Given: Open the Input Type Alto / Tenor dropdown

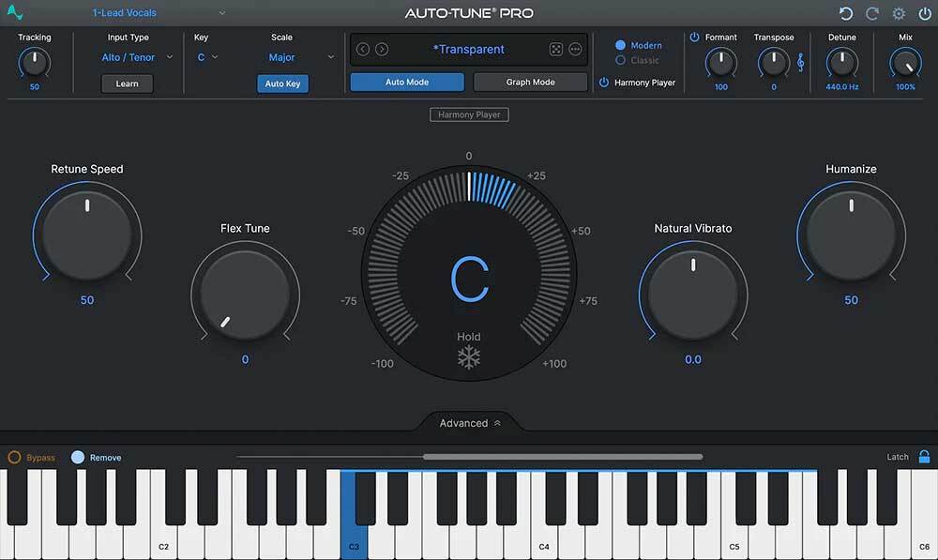Looking at the screenshot, I should pyautogui.click(x=137, y=57).
